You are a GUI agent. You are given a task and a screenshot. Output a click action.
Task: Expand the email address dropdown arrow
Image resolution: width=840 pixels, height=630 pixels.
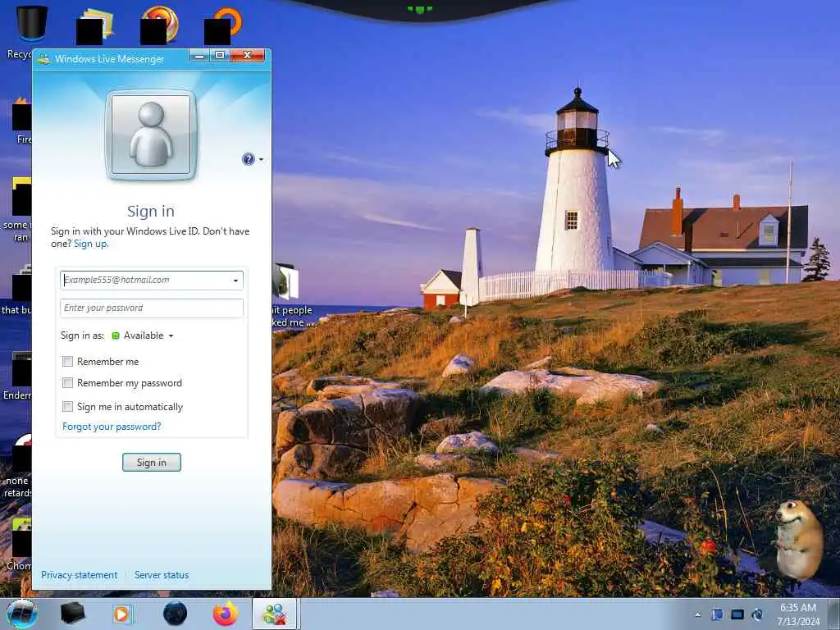(235, 281)
